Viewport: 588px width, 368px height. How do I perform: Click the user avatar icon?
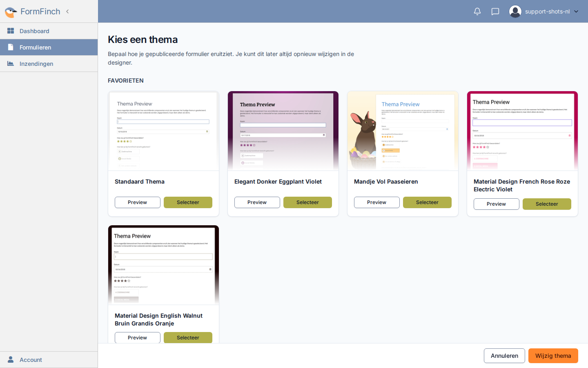click(515, 11)
